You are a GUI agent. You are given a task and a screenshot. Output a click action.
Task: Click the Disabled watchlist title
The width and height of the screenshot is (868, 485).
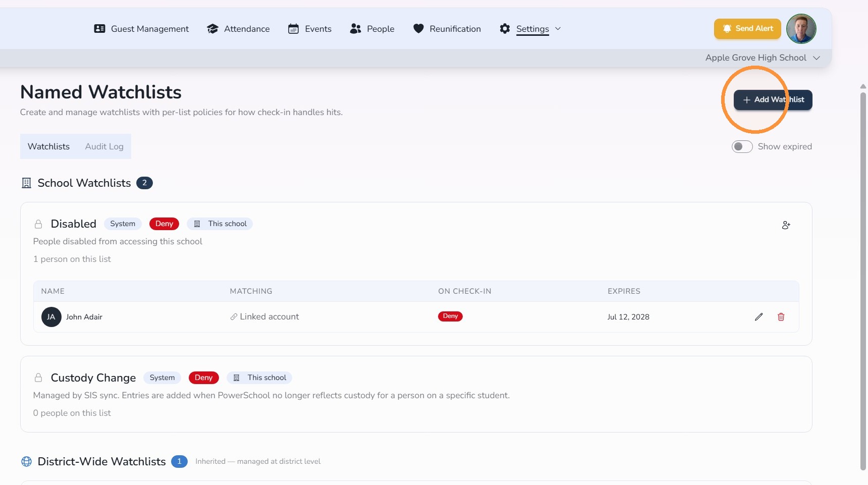click(74, 224)
